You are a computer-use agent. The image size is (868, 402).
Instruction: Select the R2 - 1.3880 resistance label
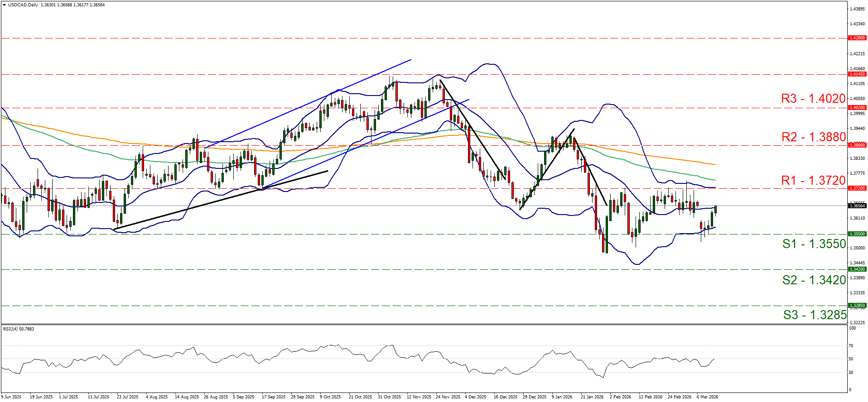pyautogui.click(x=813, y=137)
